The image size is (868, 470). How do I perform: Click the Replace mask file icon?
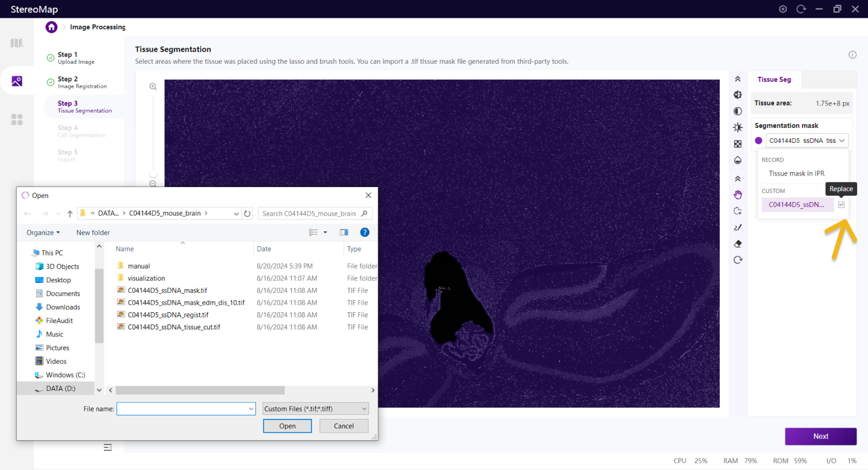(x=841, y=205)
